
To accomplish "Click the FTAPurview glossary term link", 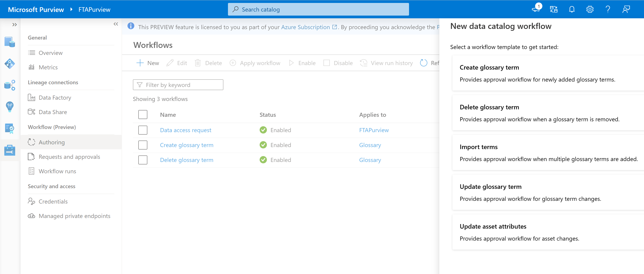I will point(373,130).
